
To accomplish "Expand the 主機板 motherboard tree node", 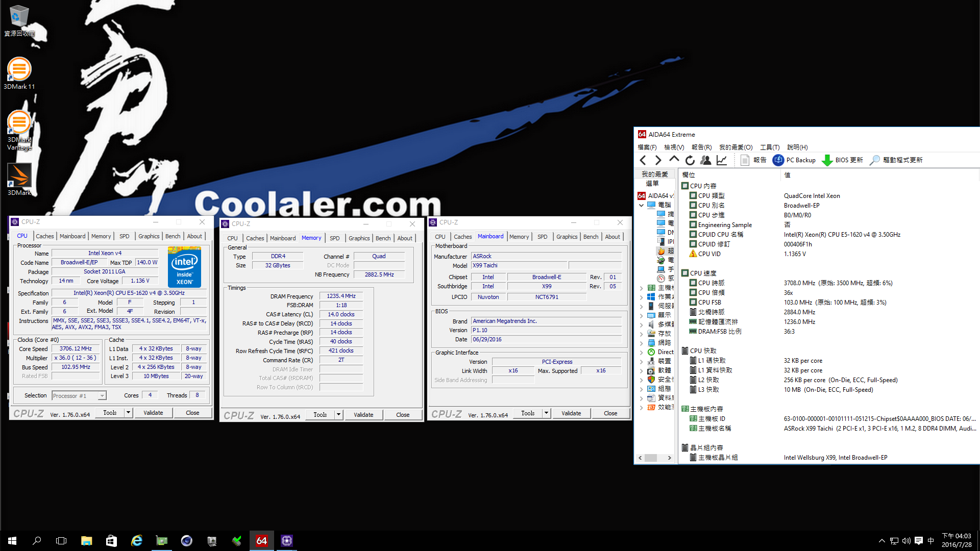I will coord(641,288).
